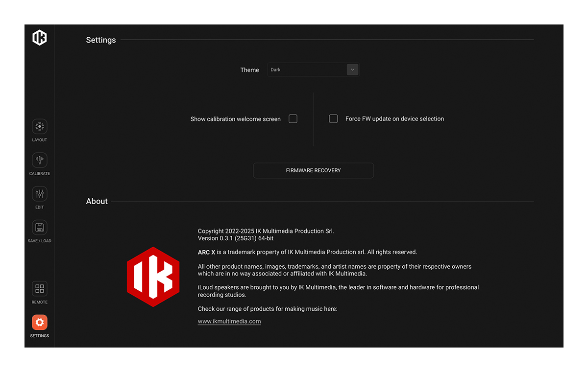Click the Copyright 2022-2025 IK Multimedia line
This screenshot has height=372, width=588.
[x=266, y=231]
